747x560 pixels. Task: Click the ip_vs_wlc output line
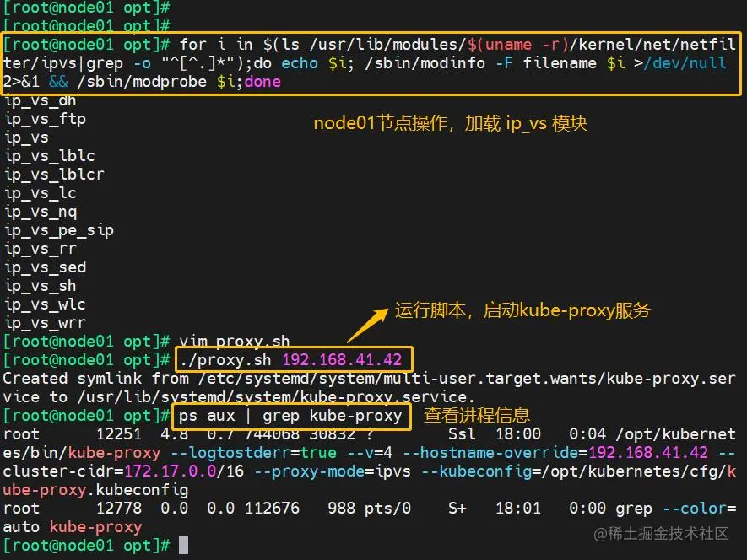pyautogui.click(x=45, y=304)
